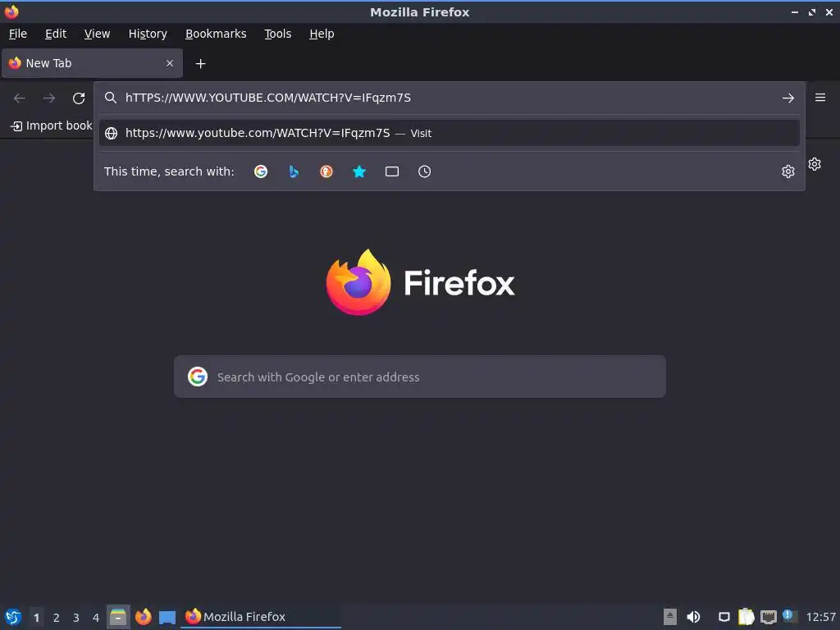Click the Google logo in the page search box

click(x=198, y=377)
